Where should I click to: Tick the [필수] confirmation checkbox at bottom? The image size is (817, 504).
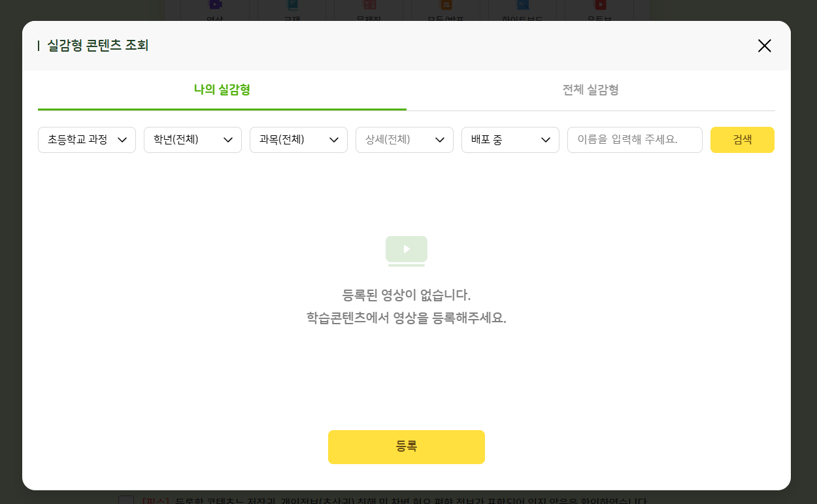pyautogui.click(x=126, y=500)
